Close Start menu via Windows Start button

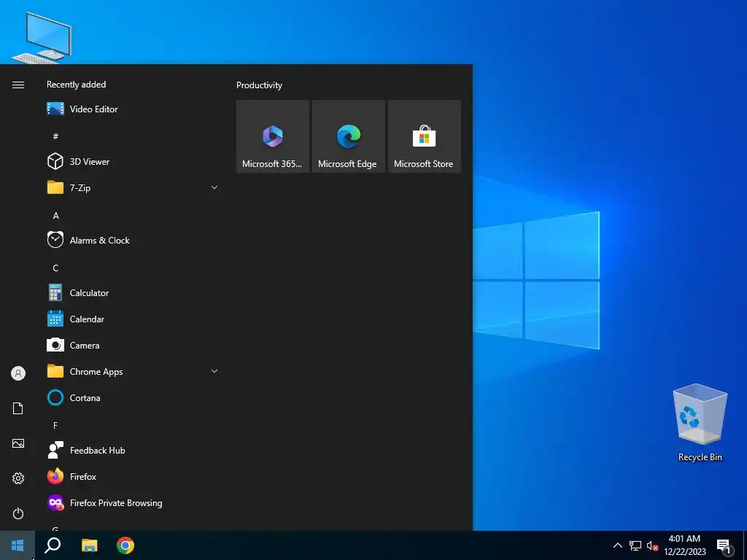[x=18, y=545]
